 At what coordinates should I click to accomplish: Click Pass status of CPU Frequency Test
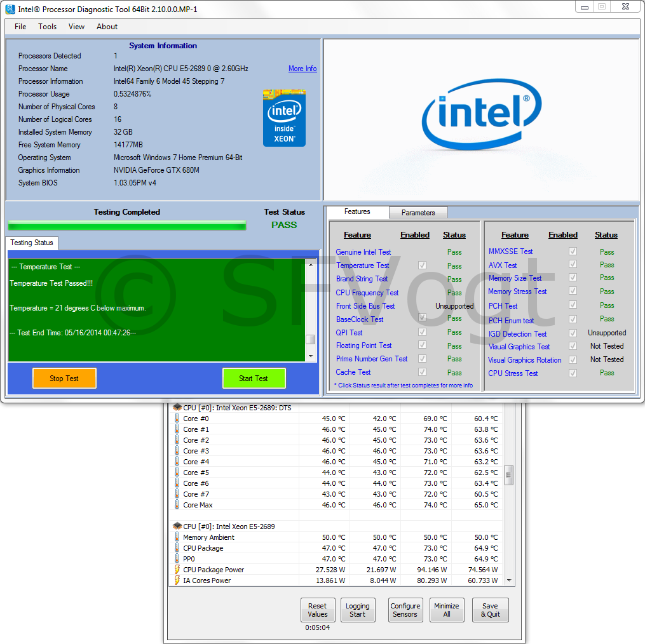[x=454, y=293]
